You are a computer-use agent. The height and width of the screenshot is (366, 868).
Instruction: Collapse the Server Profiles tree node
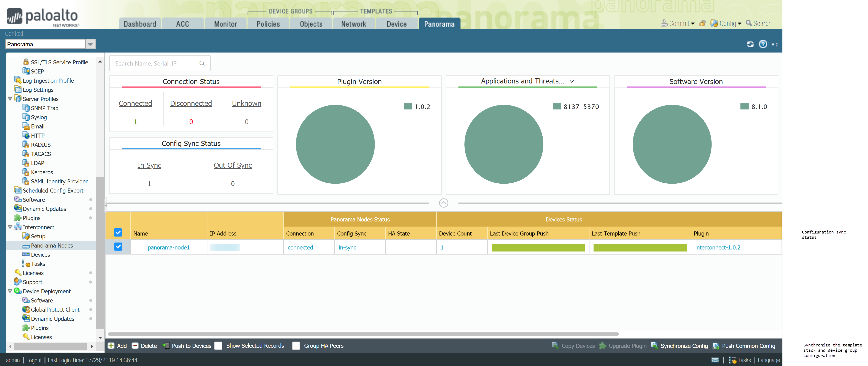10,99
